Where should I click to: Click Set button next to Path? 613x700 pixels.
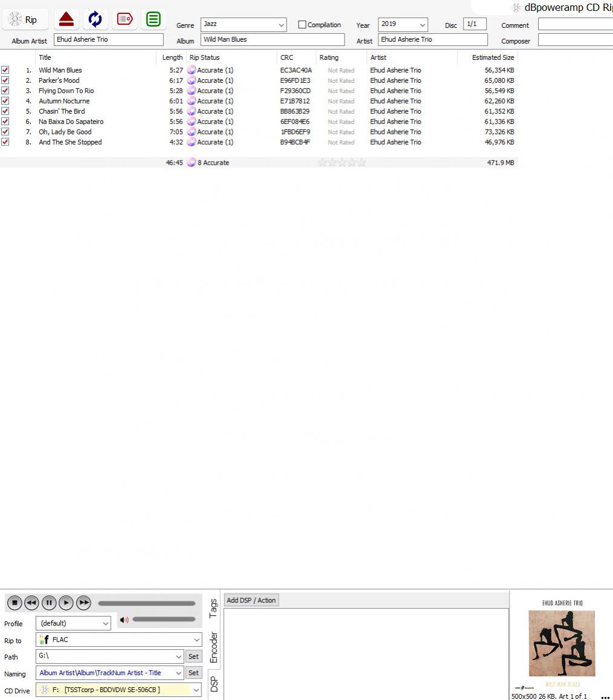tap(193, 656)
